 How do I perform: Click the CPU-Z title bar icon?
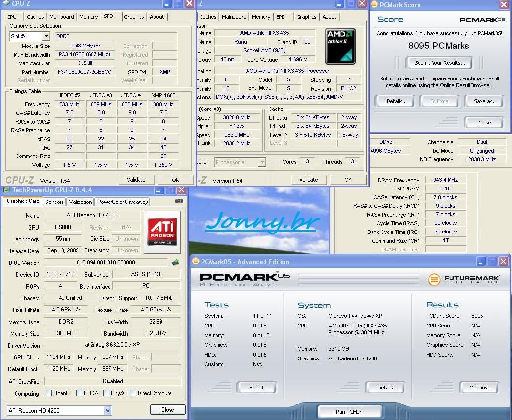point(6,3)
